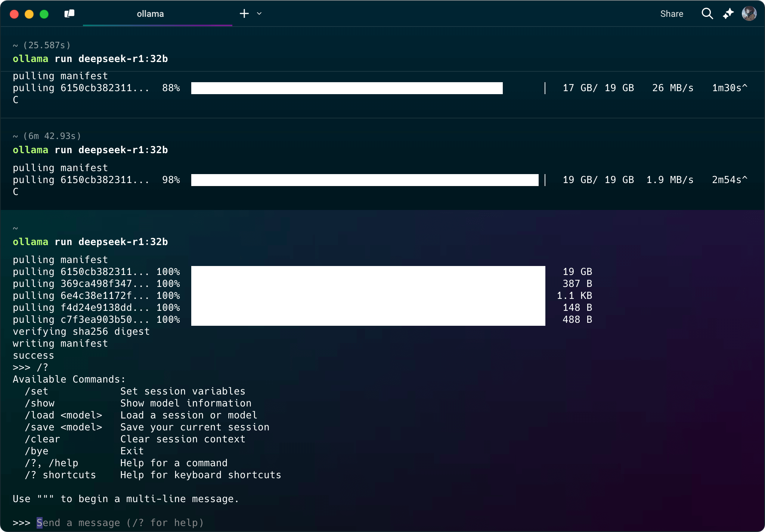Click the Share button
The height and width of the screenshot is (532, 765).
[672, 14]
